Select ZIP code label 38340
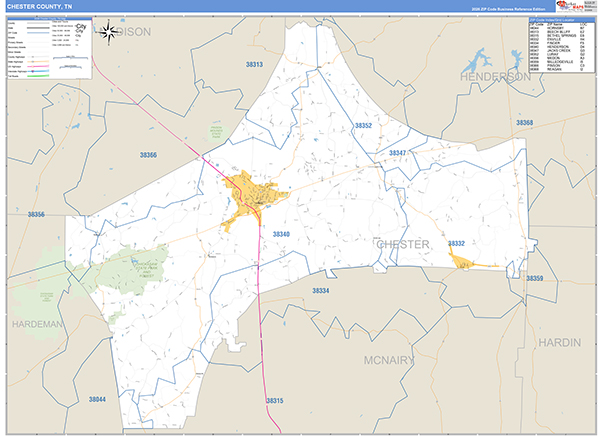 (x=281, y=234)
